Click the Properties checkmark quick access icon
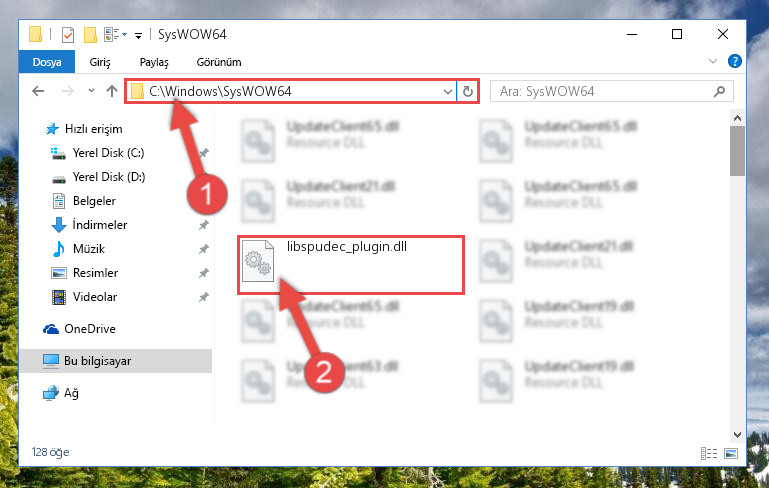The width and height of the screenshot is (769, 488). tap(68, 35)
